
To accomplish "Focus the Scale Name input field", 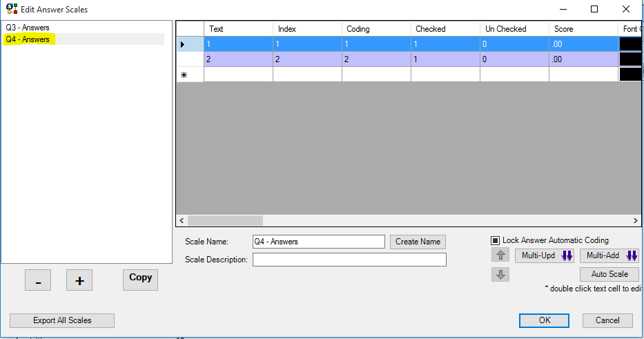I will pos(319,242).
